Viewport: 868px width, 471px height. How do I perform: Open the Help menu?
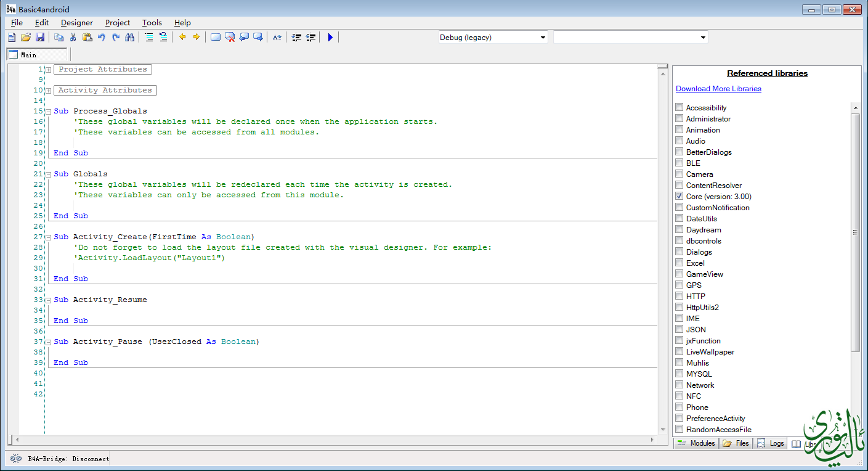pyautogui.click(x=182, y=23)
